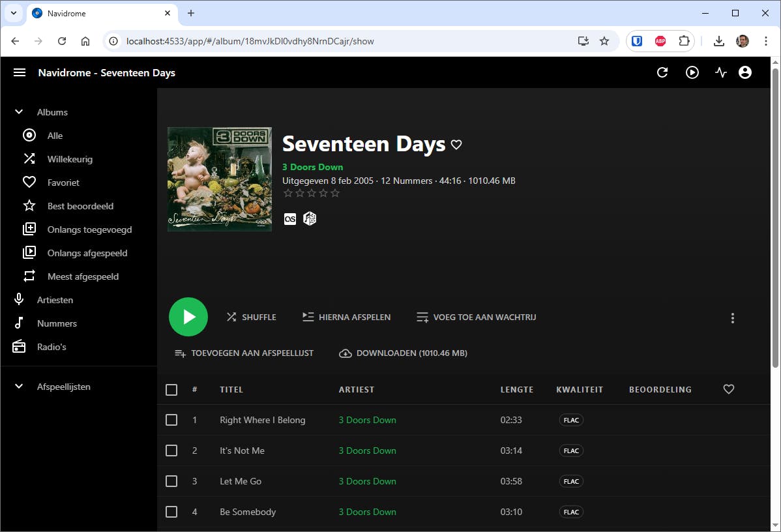Click track title Let Me Go
The height and width of the screenshot is (532, 781).
tap(241, 481)
